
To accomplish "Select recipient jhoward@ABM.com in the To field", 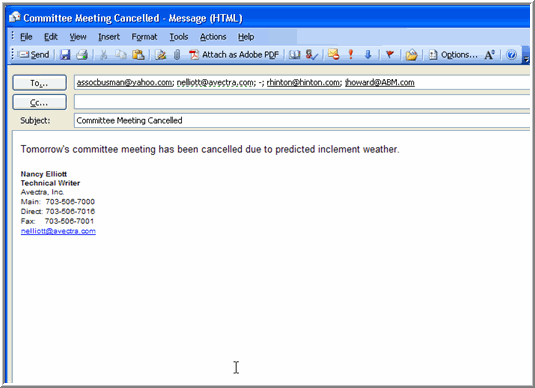I will point(379,83).
